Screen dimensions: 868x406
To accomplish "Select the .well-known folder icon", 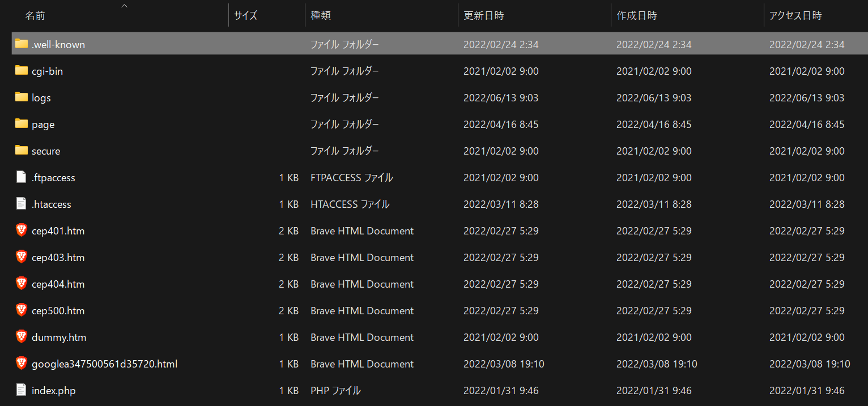I will tap(22, 44).
